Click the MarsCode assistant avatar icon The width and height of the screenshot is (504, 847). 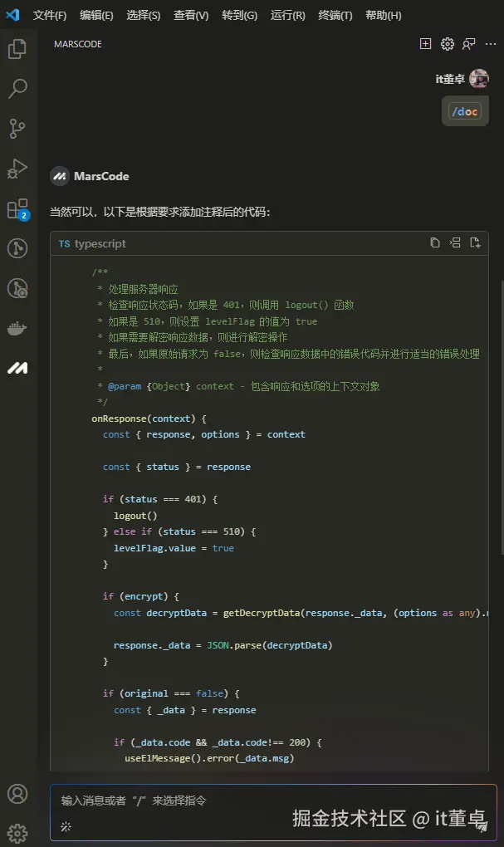pyautogui.click(x=60, y=176)
